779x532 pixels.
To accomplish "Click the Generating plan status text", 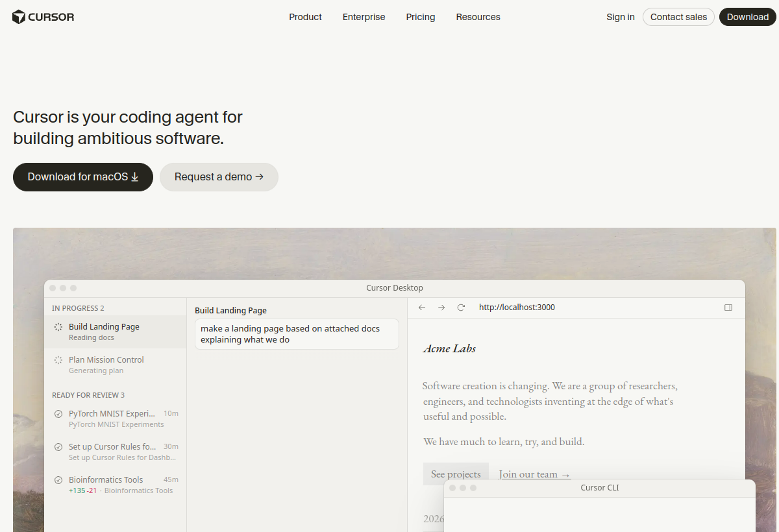I will coord(96,370).
